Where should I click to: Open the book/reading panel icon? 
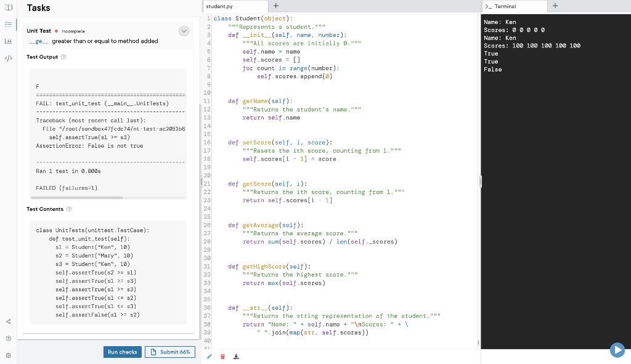(9, 7)
